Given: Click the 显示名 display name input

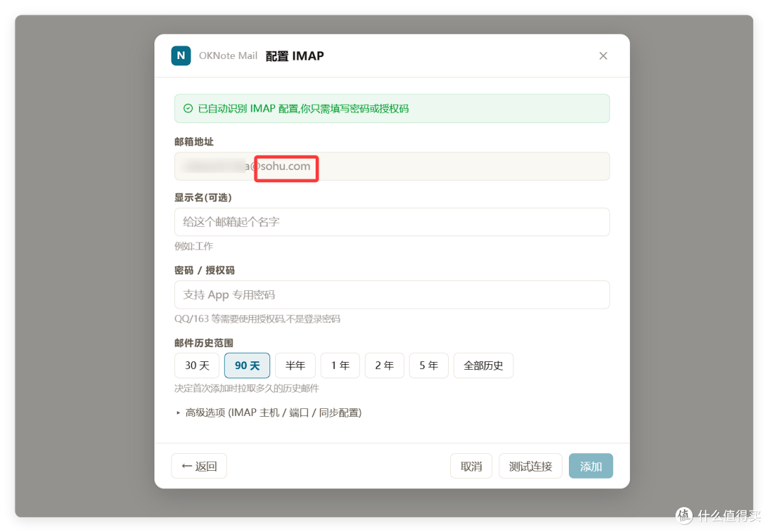Looking at the screenshot, I should (x=392, y=222).
